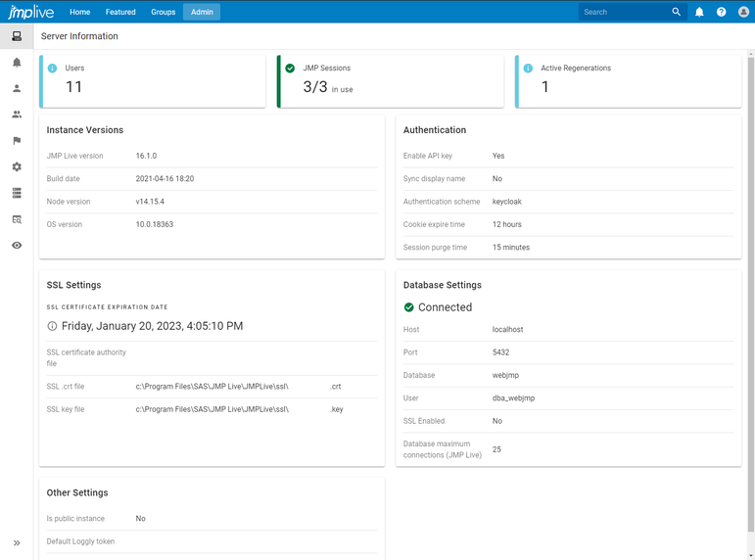755x560 pixels.
Task: Click the Connected status text
Action: 445,307
